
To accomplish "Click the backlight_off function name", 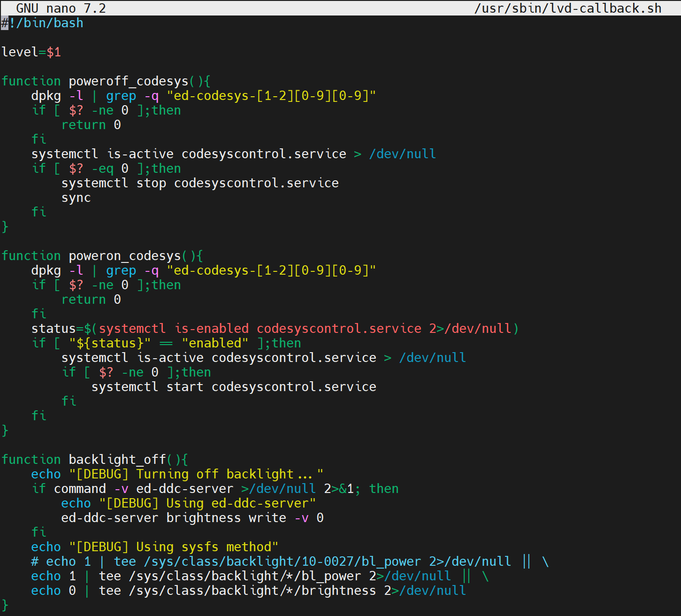I will pyautogui.click(x=117, y=460).
